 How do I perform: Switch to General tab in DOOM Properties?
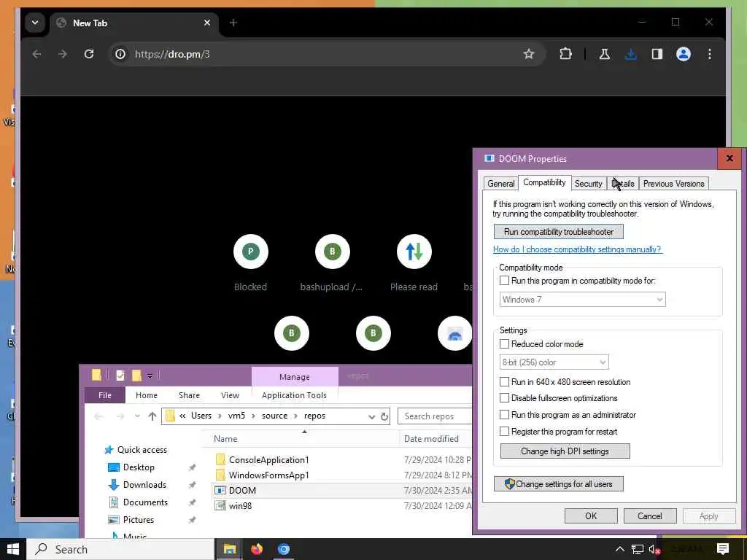(x=500, y=184)
